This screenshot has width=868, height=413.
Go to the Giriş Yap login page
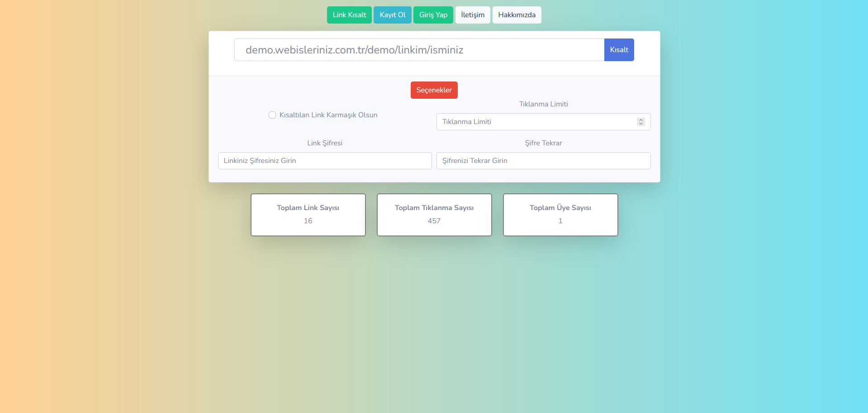pyautogui.click(x=433, y=15)
